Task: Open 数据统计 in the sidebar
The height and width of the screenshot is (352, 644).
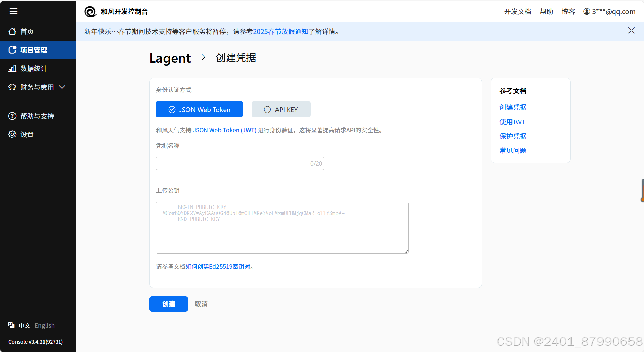Action: pos(38,68)
